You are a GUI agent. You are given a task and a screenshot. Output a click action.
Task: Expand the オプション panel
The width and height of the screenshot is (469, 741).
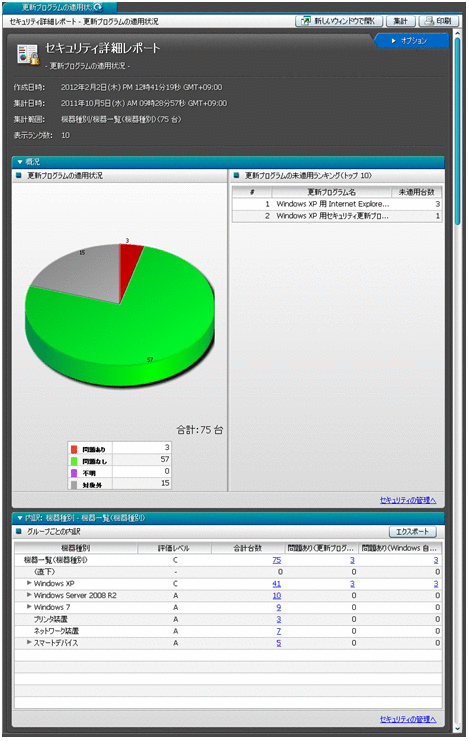(409, 41)
